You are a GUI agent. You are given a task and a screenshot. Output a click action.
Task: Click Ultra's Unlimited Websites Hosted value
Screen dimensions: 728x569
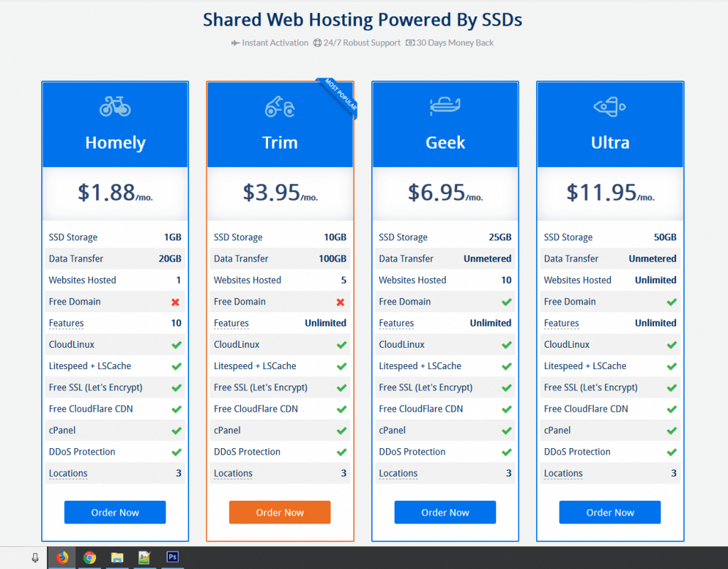coord(655,280)
